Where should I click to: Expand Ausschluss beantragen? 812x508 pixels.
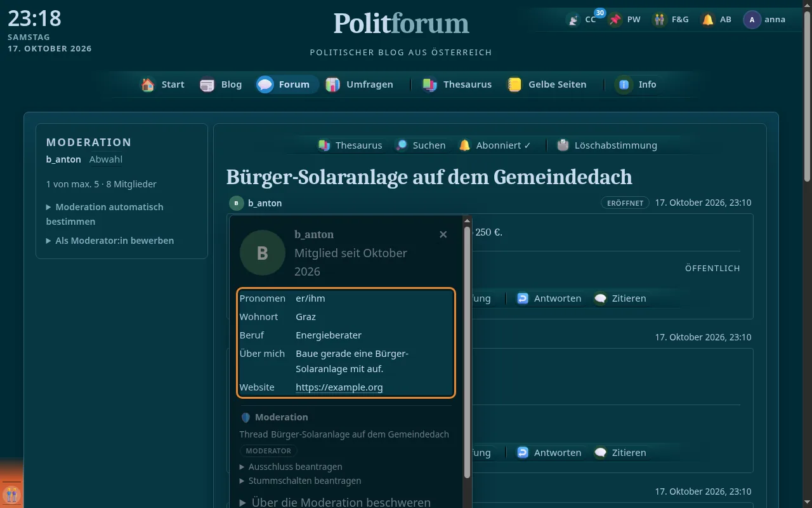tap(291, 466)
